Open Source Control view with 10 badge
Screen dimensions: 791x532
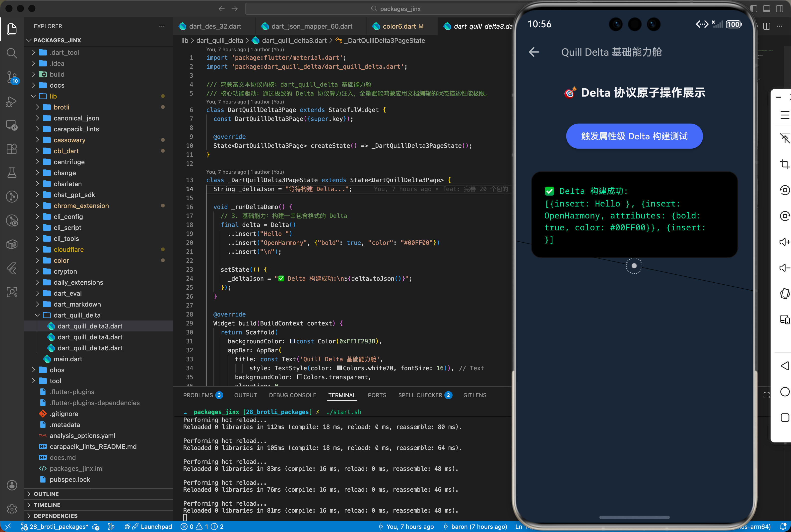(x=11, y=77)
